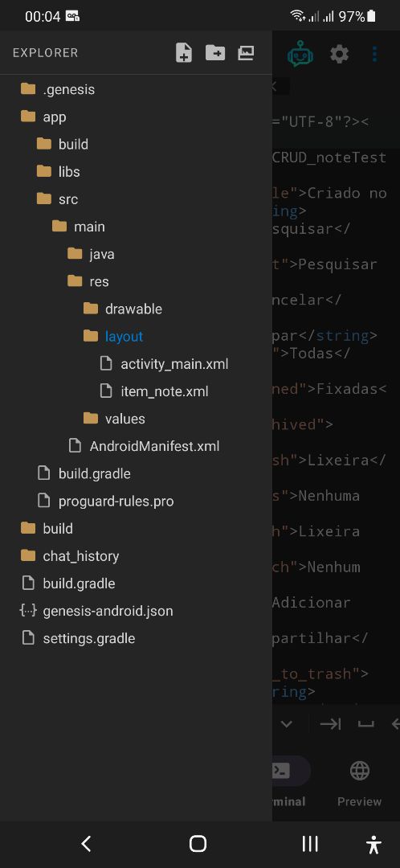The image size is (400, 868).
Task: Tap the import image icon in Explorer
Action: 246,53
